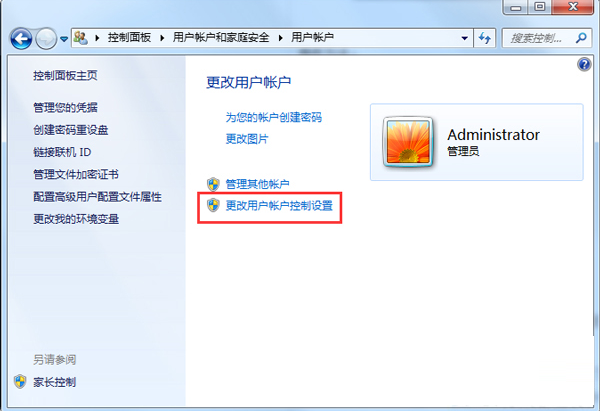
Task: Open 更改用户帐户控制设置 link
Action: pos(279,206)
